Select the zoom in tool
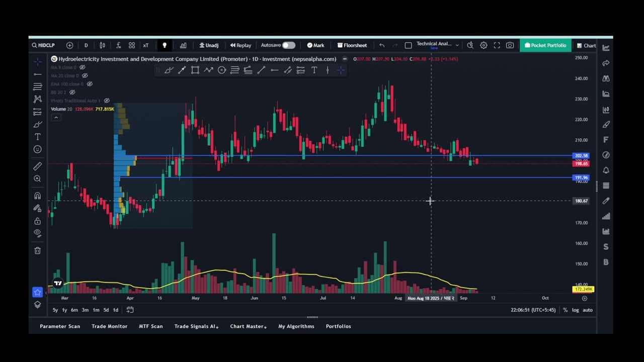644x362 pixels. (x=38, y=179)
